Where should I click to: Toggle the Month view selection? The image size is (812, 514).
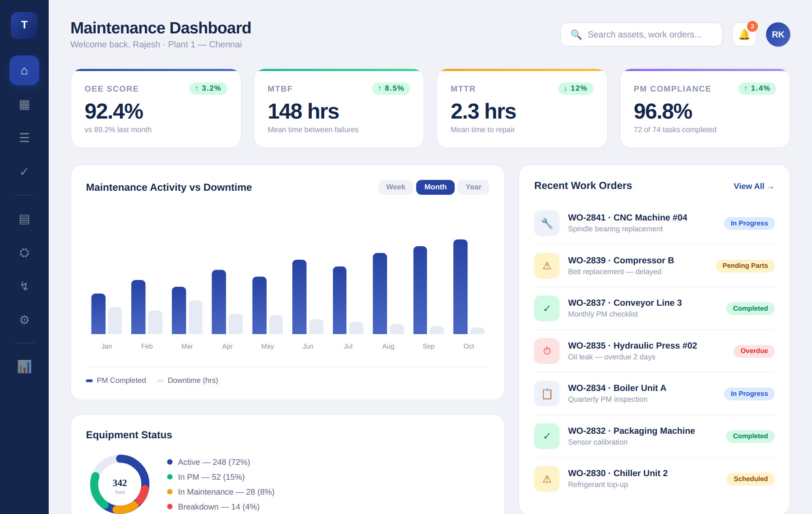[434, 187]
